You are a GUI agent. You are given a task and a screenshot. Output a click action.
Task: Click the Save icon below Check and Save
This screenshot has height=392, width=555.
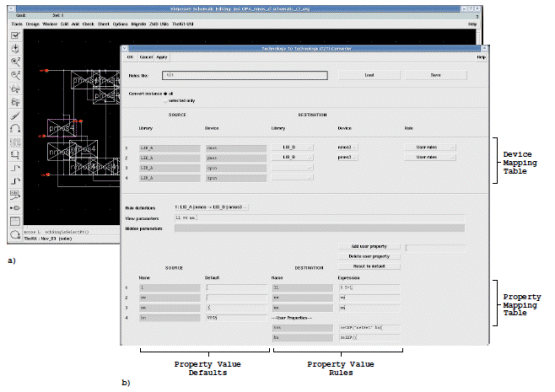pyautogui.click(x=15, y=49)
